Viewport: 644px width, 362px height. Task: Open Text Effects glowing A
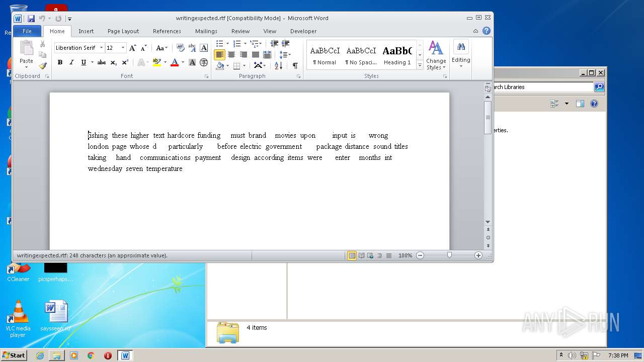tap(142, 62)
